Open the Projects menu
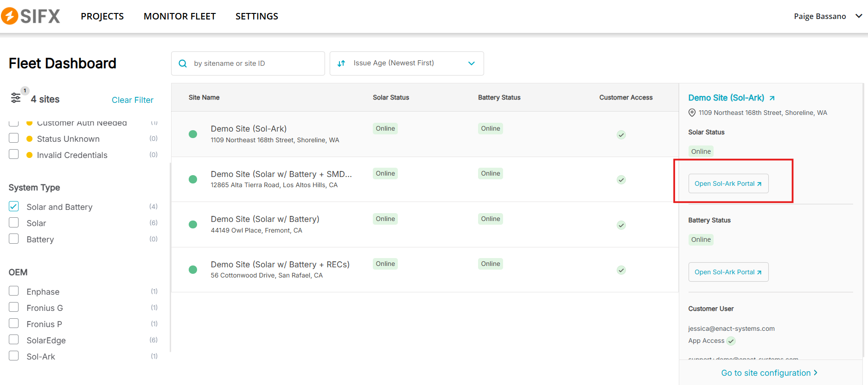The width and height of the screenshot is (868, 385). (102, 16)
